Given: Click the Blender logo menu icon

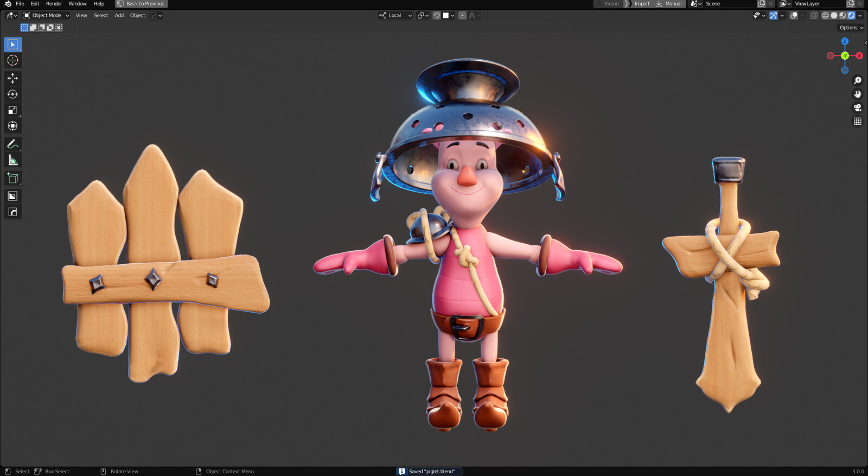Looking at the screenshot, I should [8, 4].
